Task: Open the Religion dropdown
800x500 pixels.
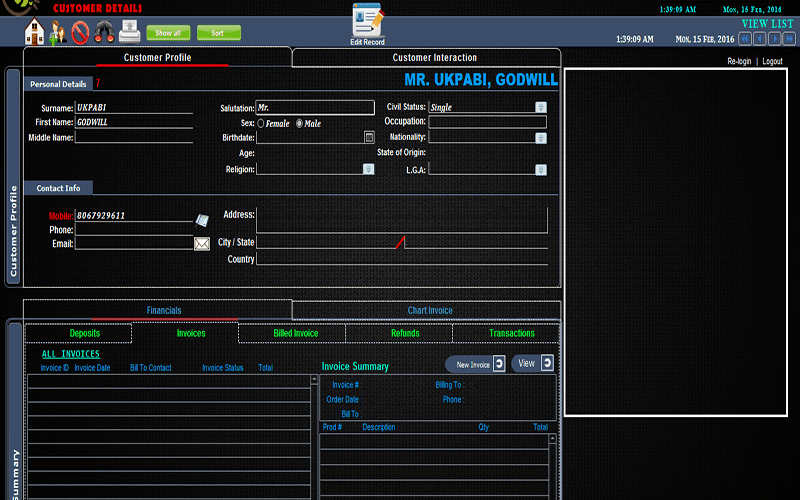Action: coord(368,169)
